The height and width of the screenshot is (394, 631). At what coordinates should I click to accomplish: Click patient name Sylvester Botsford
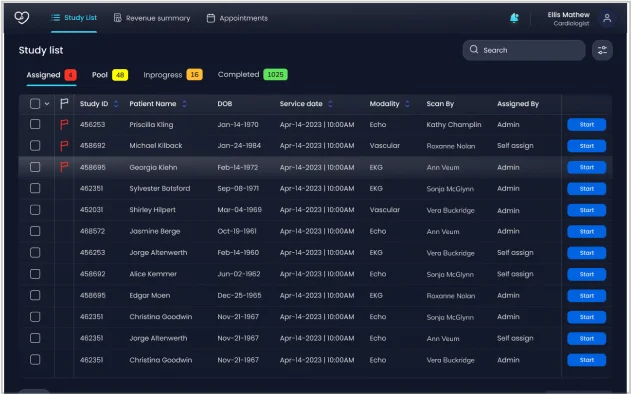(x=160, y=188)
